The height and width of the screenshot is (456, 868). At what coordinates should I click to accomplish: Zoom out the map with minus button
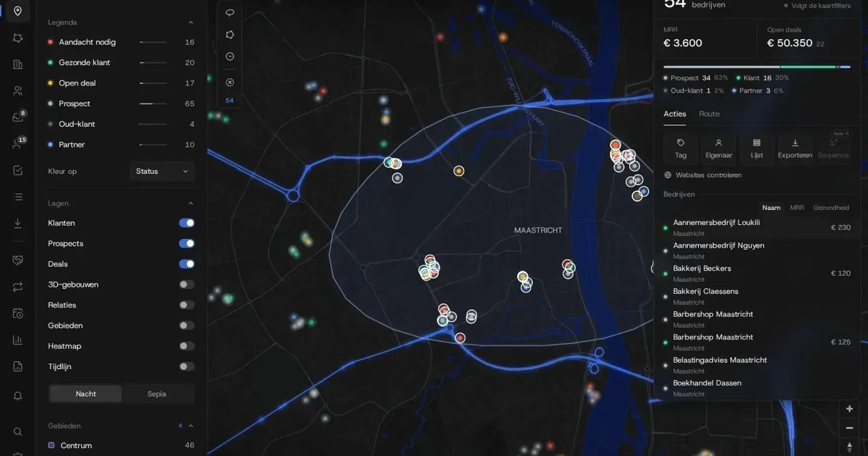[849, 428]
